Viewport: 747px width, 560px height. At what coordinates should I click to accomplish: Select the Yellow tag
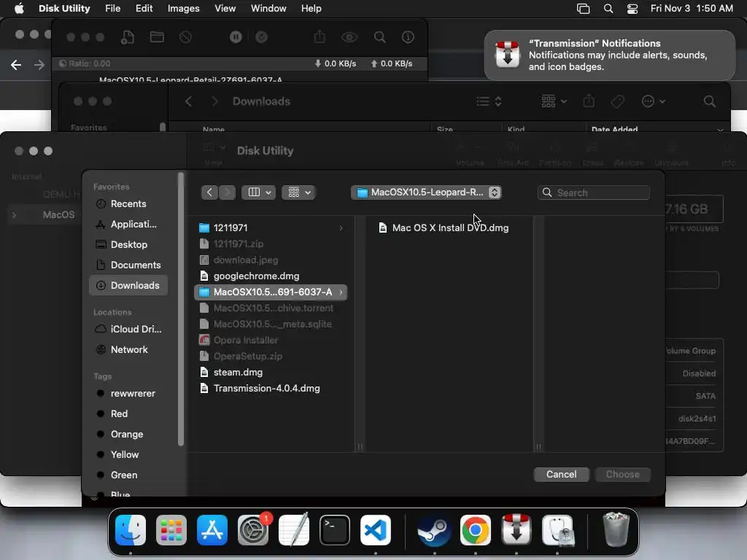[x=128, y=455]
